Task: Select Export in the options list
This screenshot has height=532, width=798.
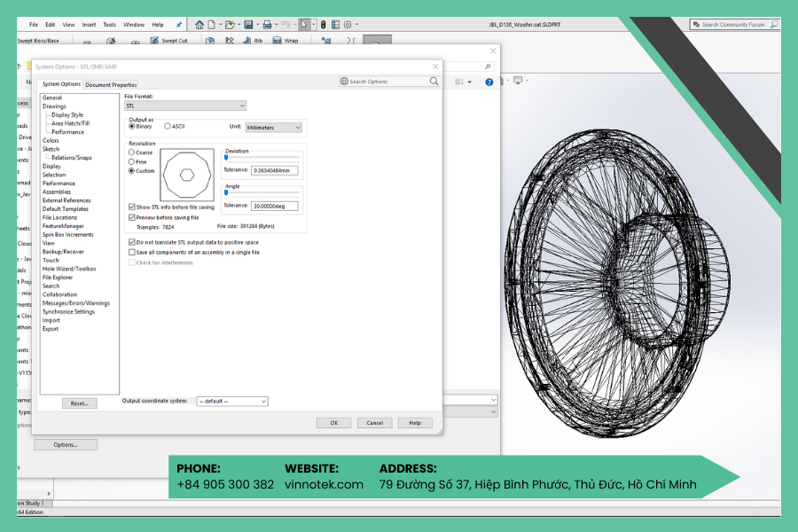Action: pyautogui.click(x=51, y=329)
